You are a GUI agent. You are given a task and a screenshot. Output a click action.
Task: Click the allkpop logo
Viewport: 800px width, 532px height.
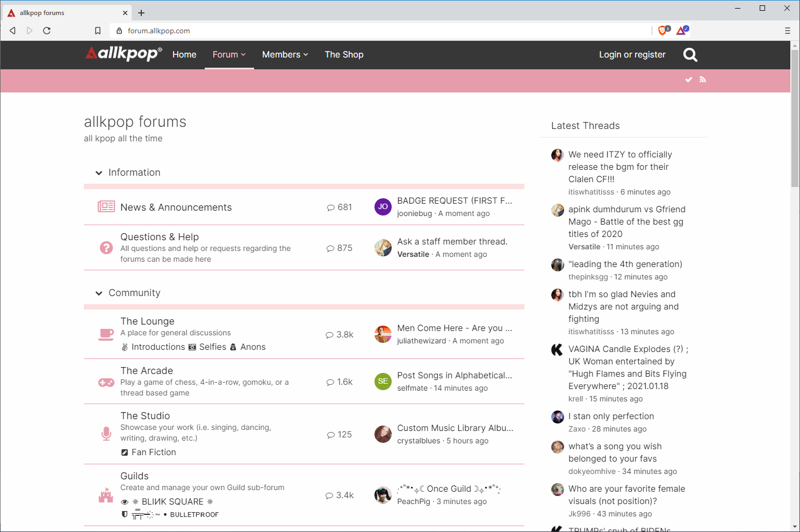124,54
